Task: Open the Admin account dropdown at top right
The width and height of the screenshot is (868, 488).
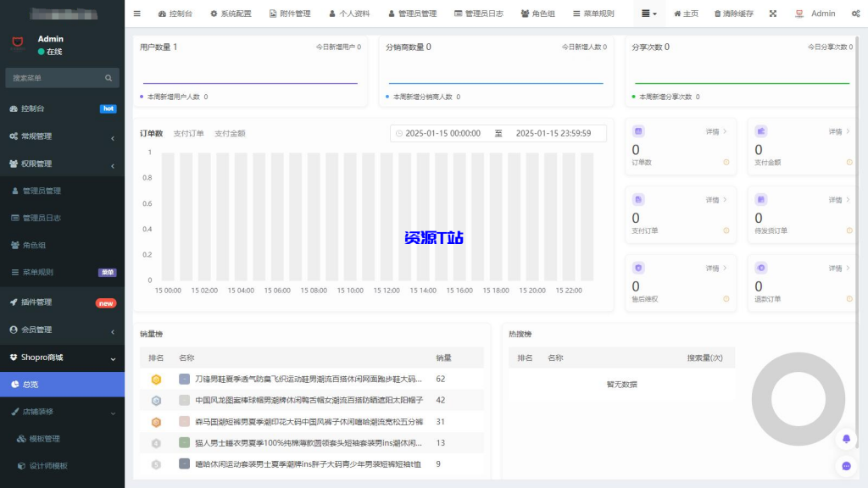Action: [815, 13]
